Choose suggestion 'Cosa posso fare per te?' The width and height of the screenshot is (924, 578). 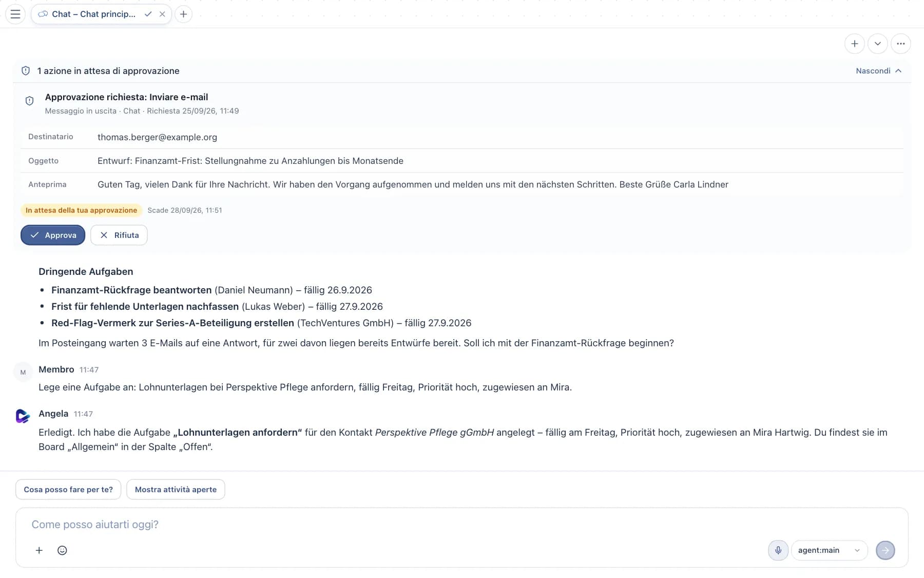coord(68,489)
